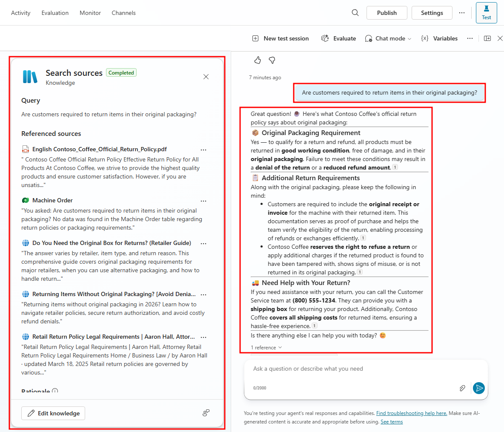The height and width of the screenshot is (432, 504).
Task: Click the Edit knowledge button
Action: click(53, 413)
